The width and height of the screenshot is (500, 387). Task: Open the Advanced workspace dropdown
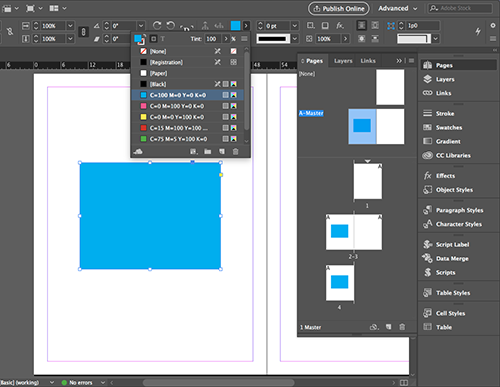[398, 8]
